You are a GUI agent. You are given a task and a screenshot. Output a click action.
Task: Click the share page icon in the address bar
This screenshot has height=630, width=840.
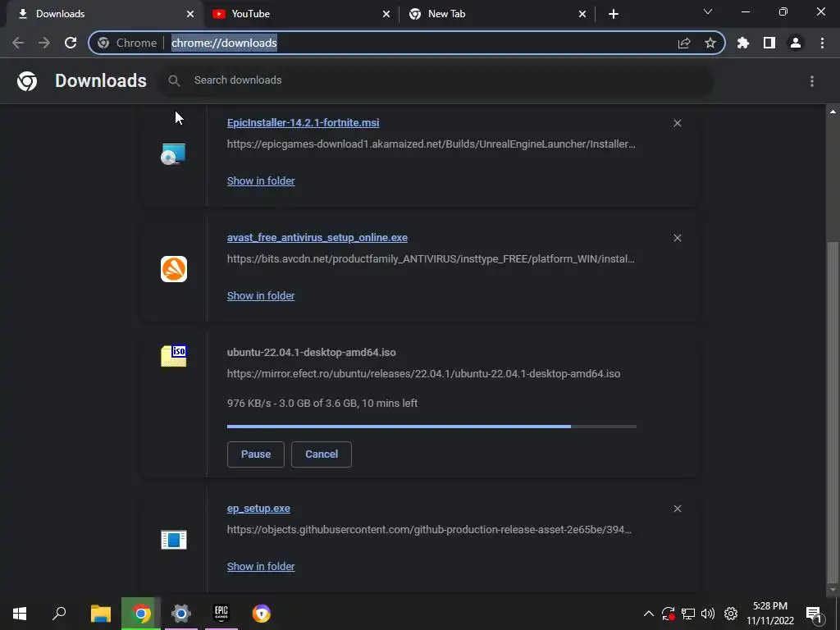point(684,43)
